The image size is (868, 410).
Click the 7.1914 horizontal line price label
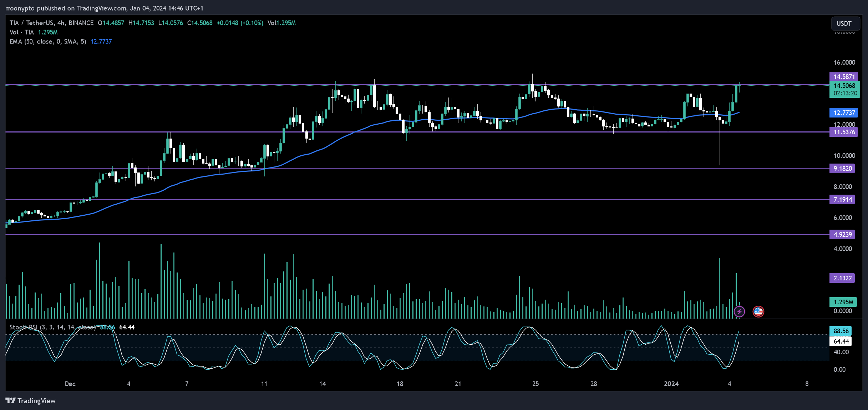842,200
